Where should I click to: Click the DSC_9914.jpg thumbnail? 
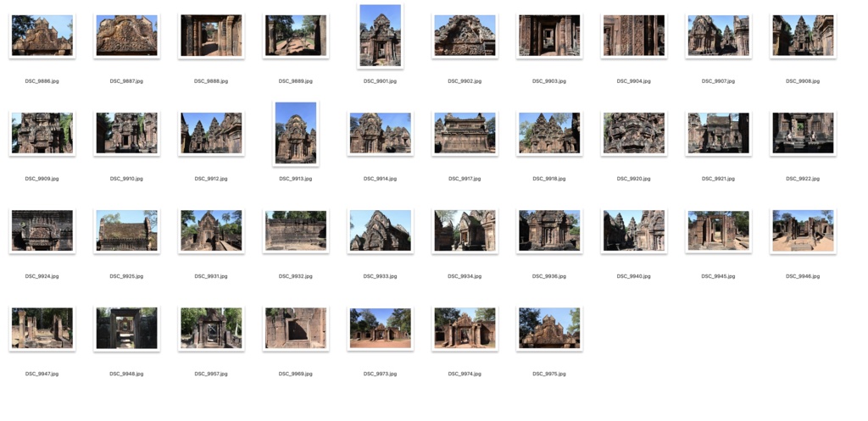[381, 133]
